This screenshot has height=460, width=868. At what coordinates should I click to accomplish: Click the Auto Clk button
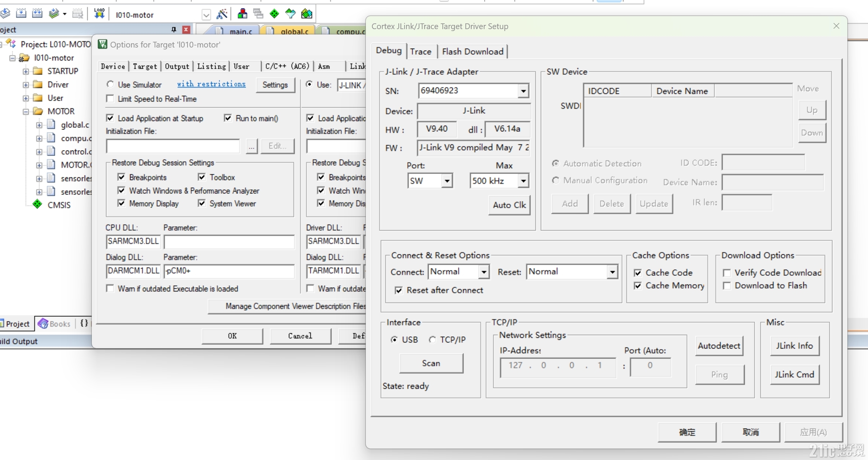[509, 205]
